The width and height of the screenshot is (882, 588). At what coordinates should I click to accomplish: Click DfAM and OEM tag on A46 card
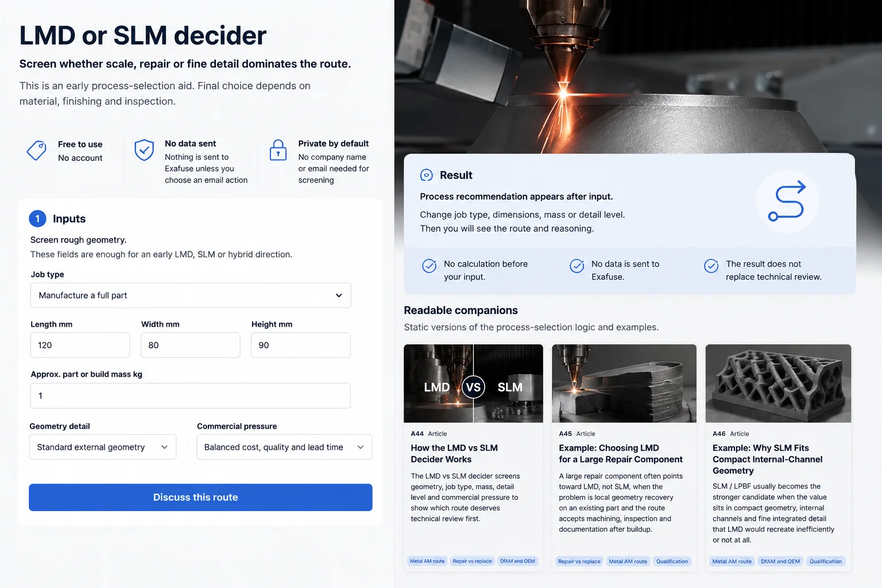click(x=780, y=562)
